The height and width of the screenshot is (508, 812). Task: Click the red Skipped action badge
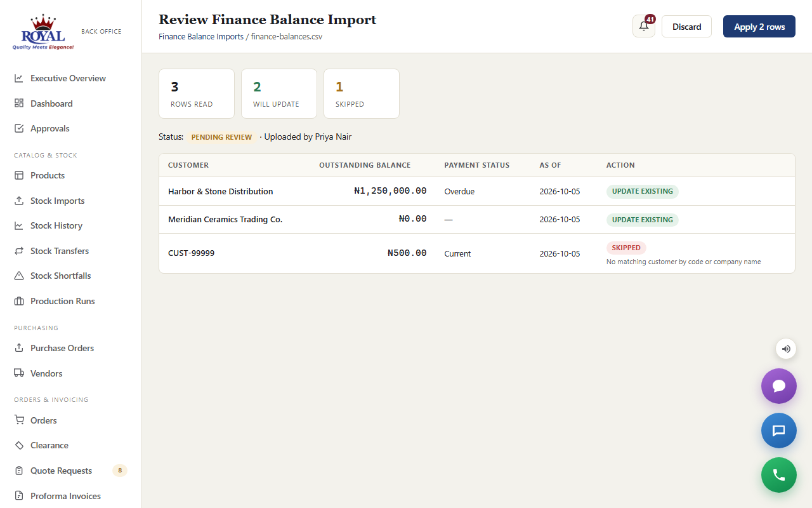click(626, 248)
